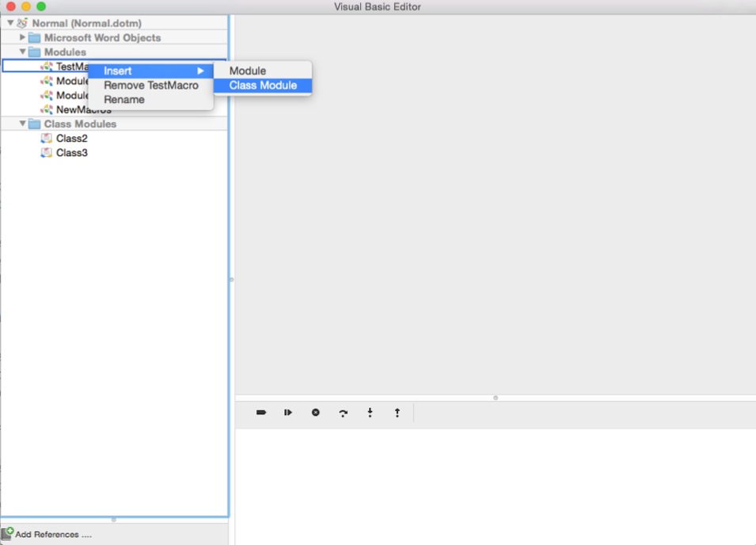Click the Step Out debug icon
This screenshot has width=756, height=545.
click(397, 413)
